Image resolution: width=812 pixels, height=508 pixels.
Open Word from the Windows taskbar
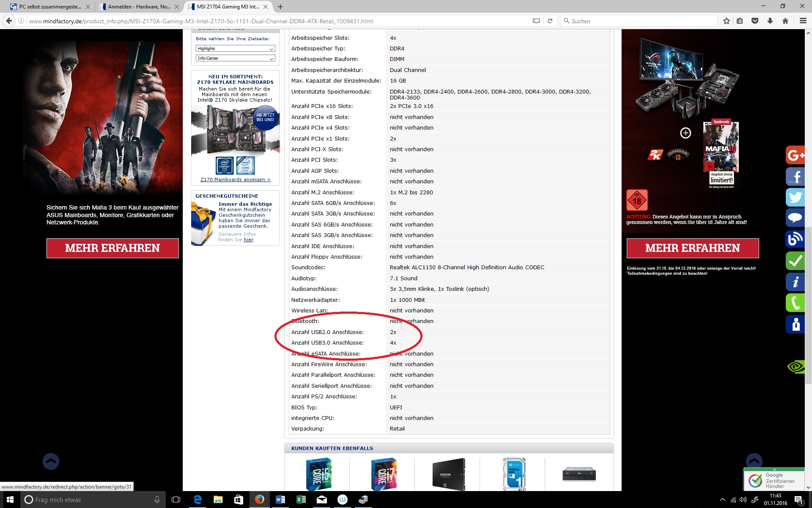[x=280, y=500]
